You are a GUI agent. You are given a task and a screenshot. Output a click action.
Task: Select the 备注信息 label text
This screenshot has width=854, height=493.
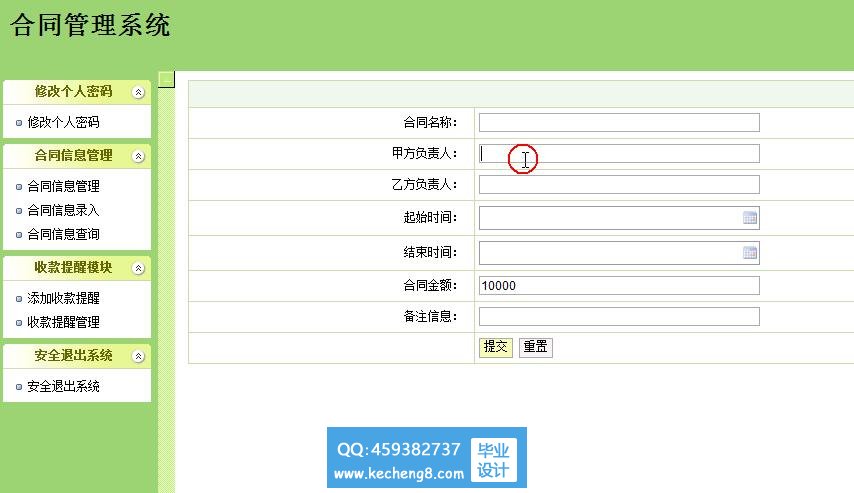coord(430,317)
